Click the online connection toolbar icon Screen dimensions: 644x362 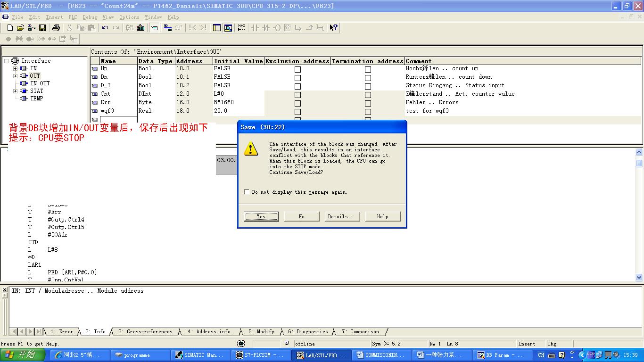(167, 28)
